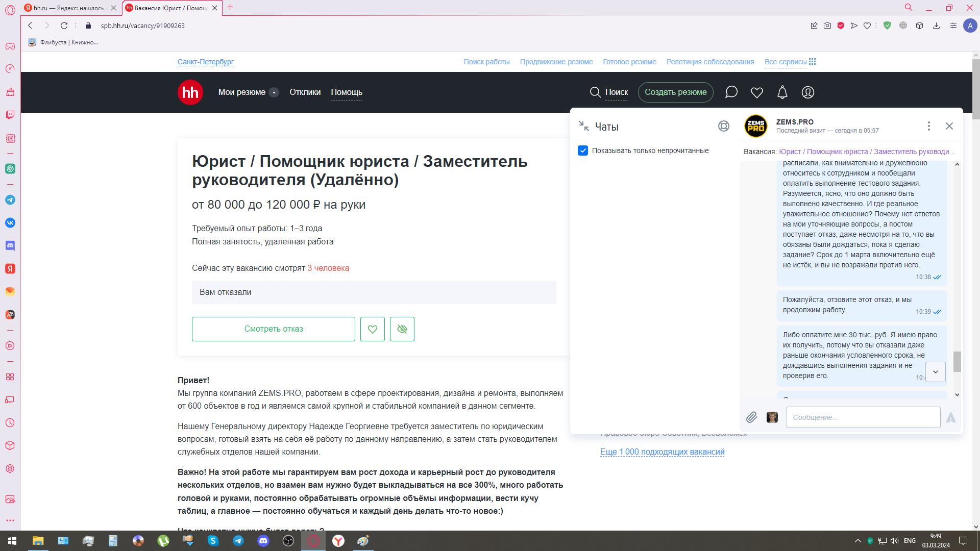Open Twitch in Opera sidebar
Viewport: 980px width, 551px height.
click(10, 115)
